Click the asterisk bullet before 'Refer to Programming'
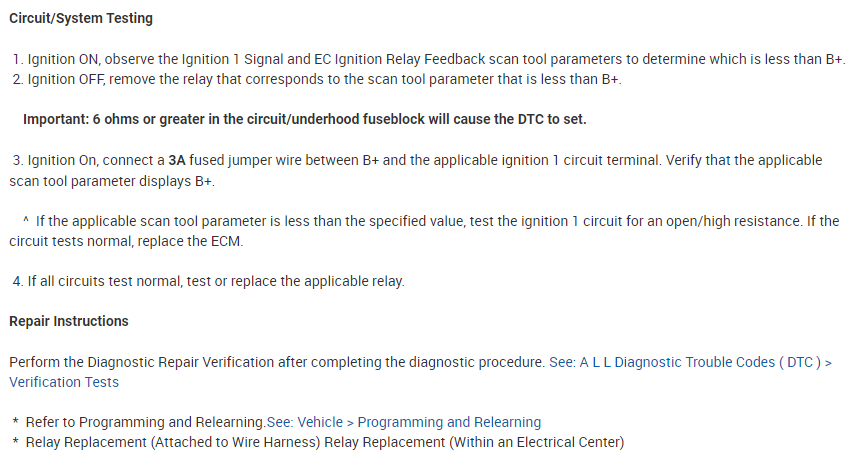857x460 pixels. [x=16, y=423]
